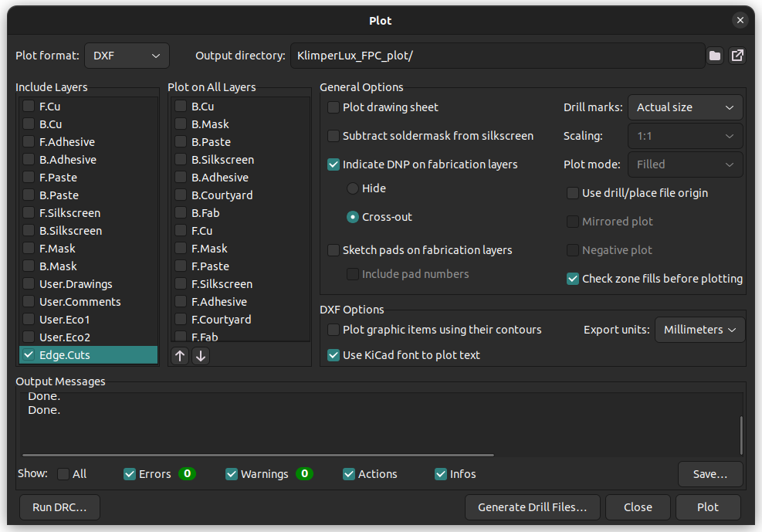This screenshot has height=532, width=762.
Task: Click the Output Messages vertical scrollbar
Action: [x=741, y=435]
